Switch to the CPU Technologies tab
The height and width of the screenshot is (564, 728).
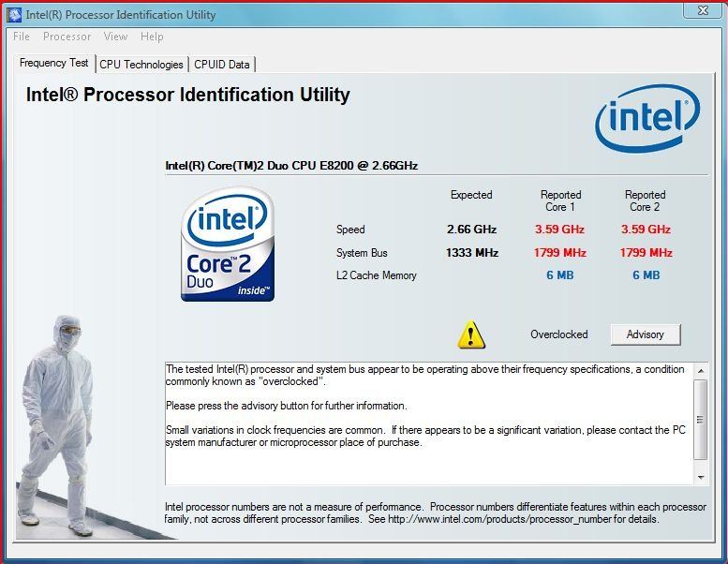coord(141,65)
